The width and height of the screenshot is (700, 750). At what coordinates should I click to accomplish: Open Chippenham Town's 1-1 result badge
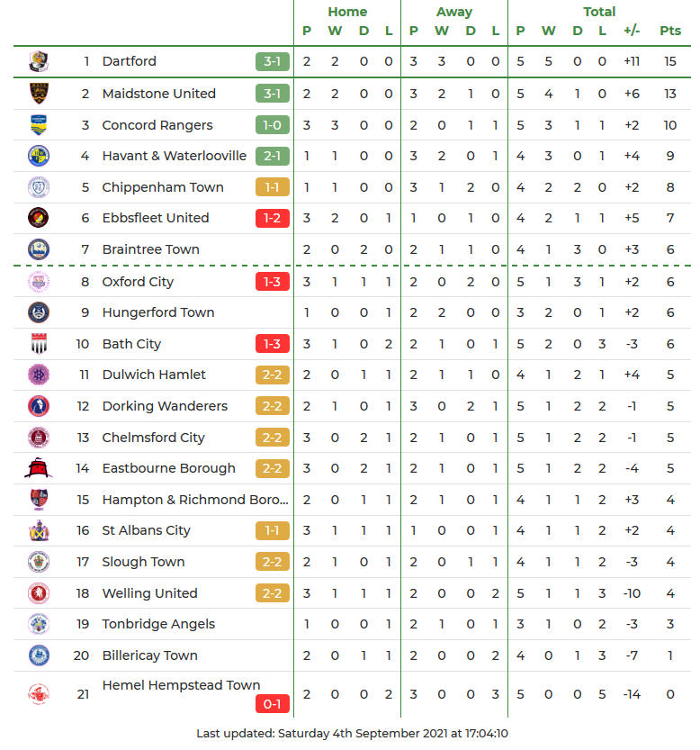click(x=273, y=187)
